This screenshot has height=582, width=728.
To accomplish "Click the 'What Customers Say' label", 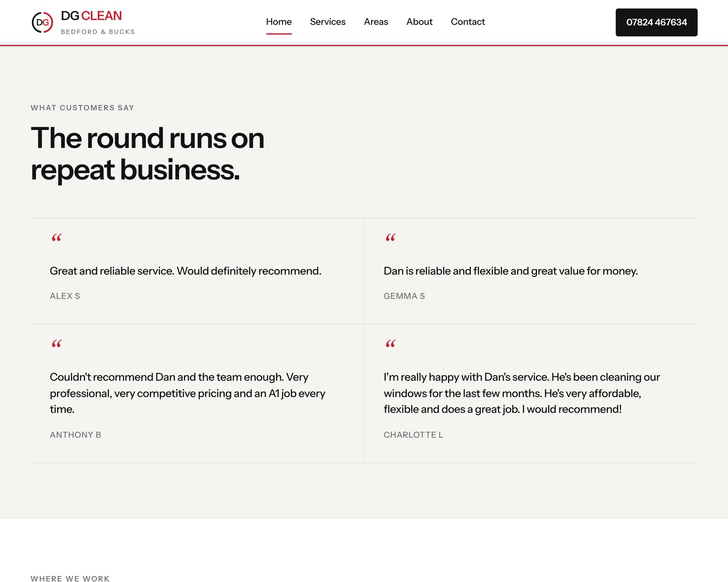I will click(x=83, y=108).
